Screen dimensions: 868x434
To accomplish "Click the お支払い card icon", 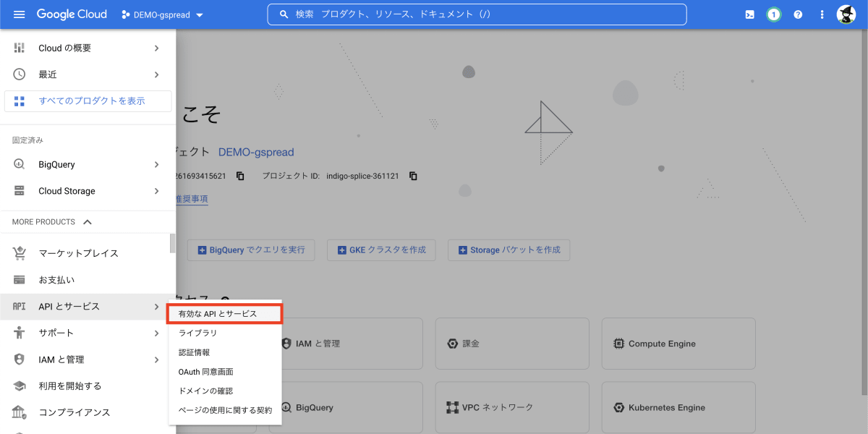I will click(20, 280).
